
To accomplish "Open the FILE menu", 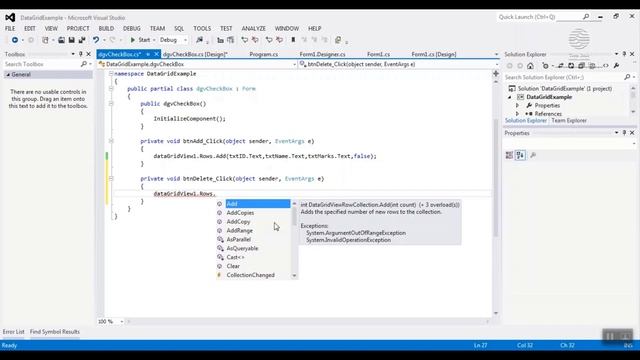I will (10, 29).
